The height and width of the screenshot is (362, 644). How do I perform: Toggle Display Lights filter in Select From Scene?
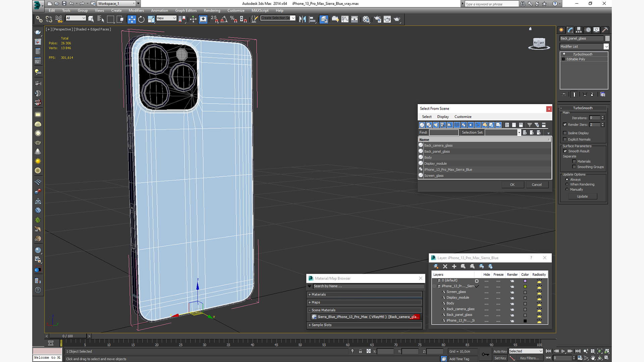point(436,125)
